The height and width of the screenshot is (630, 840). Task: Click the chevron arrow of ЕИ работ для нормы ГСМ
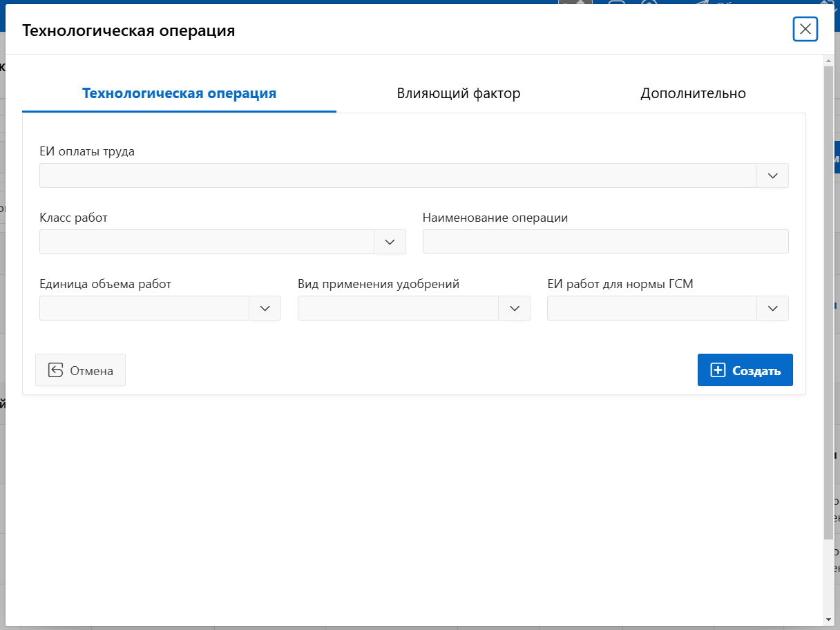772,308
